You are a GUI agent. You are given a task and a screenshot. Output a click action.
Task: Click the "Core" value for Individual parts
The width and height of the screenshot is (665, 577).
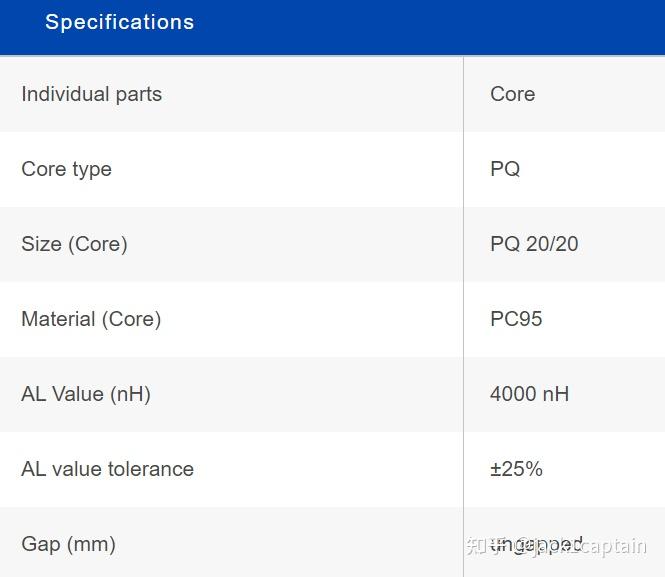click(512, 94)
